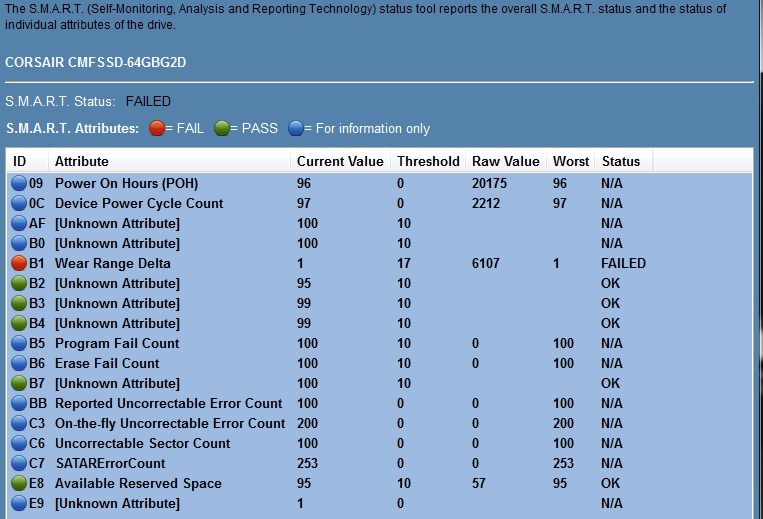Select the Program Fail Count attribute name
This screenshot has height=519, width=763.
[117, 343]
